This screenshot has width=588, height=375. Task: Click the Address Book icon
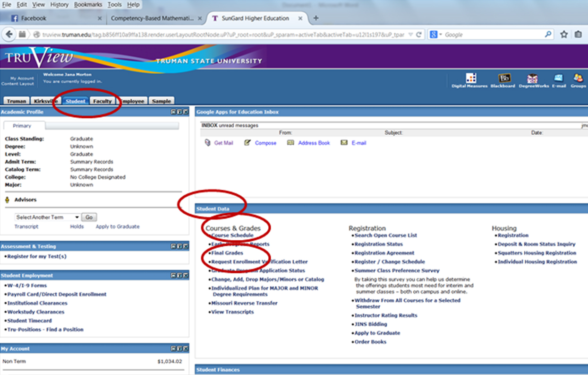[x=290, y=143]
